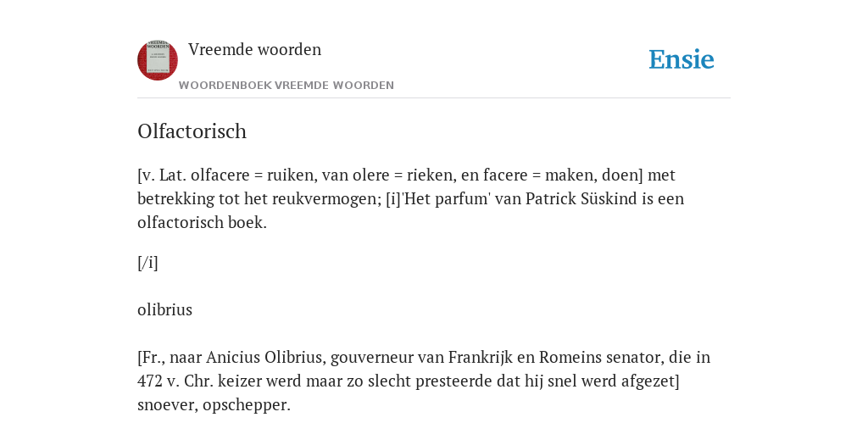Click the word olibrius
The width and height of the screenshot is (868, 434).
[165, 309]
